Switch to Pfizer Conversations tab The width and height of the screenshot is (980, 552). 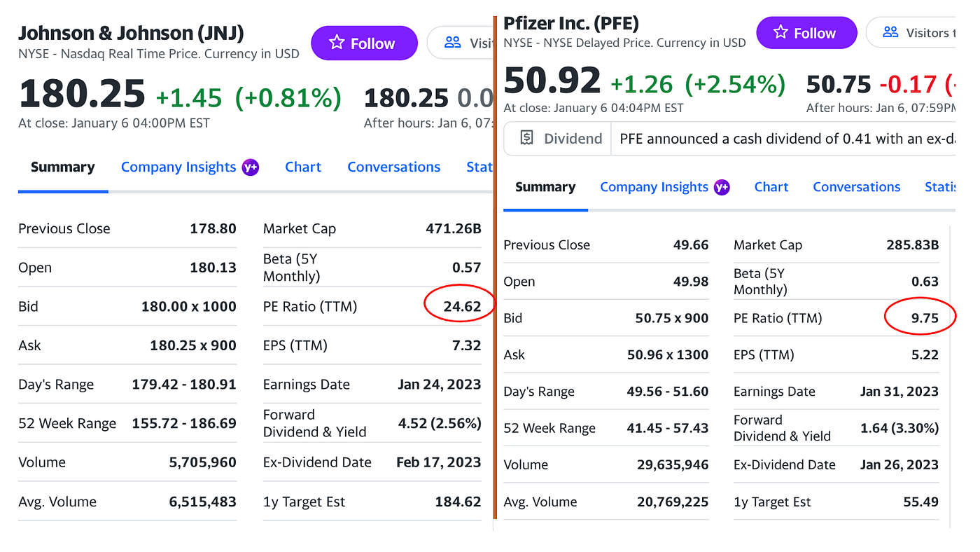click(x=857, y=187)
